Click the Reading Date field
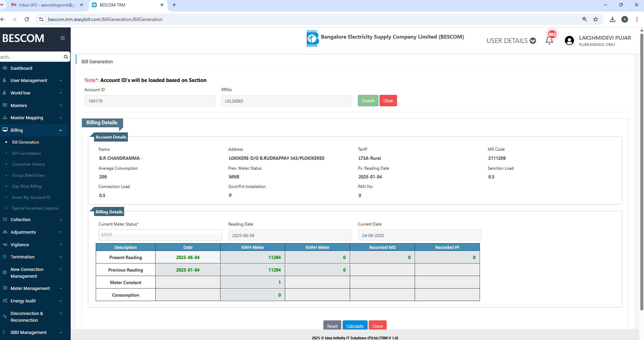Image resolution: width=644 pixels, height=340 pixels. (x=290, y=235)
